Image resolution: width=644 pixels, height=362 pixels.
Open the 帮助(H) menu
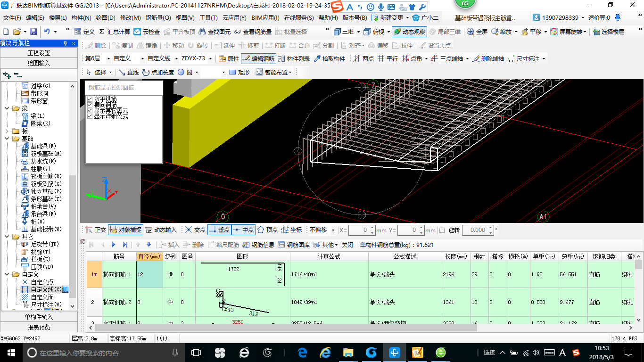coord(328,18)
